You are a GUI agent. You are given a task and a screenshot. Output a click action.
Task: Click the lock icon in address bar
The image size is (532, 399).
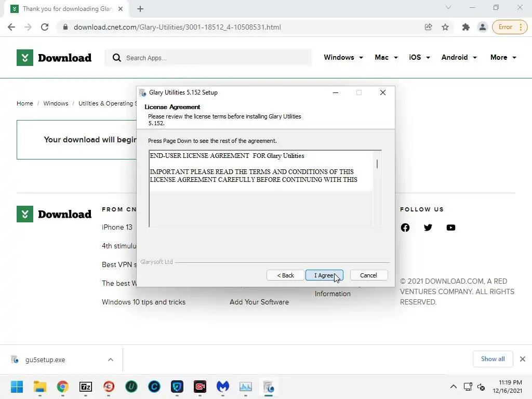point(65,27)
